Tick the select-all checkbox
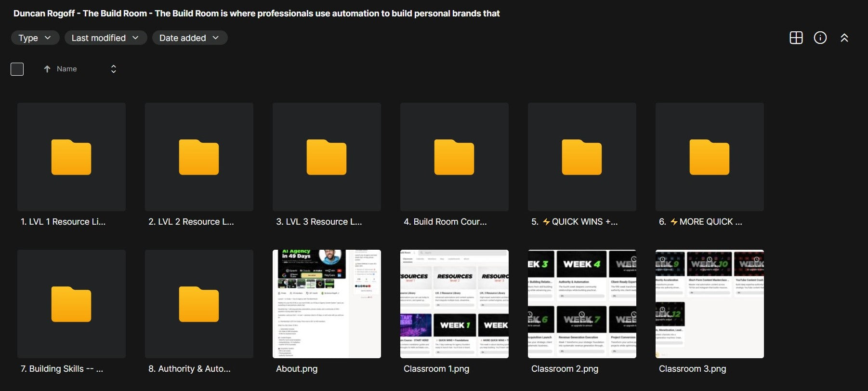 (17, 69)
